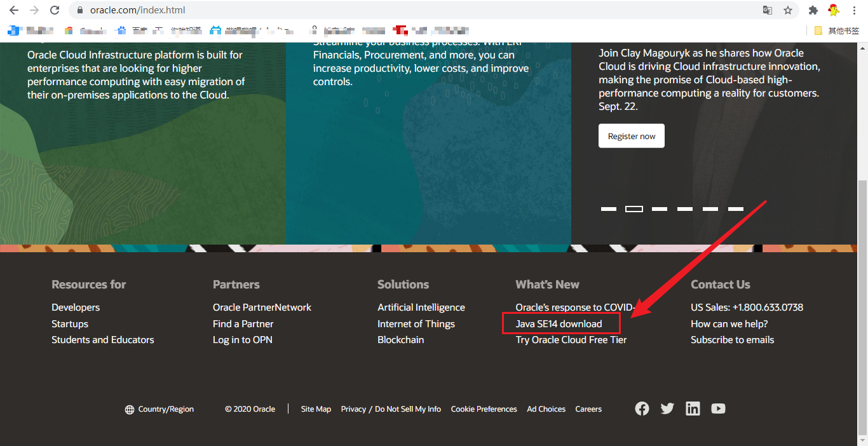This screenshot has height=446, width=868.
Task: Open Ad Choices footer link
Action: (546, 409)
